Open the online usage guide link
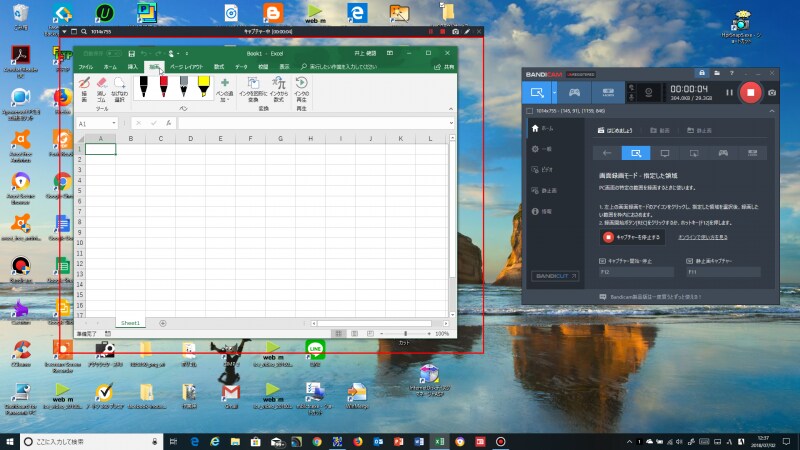 [x=709, y=237]
